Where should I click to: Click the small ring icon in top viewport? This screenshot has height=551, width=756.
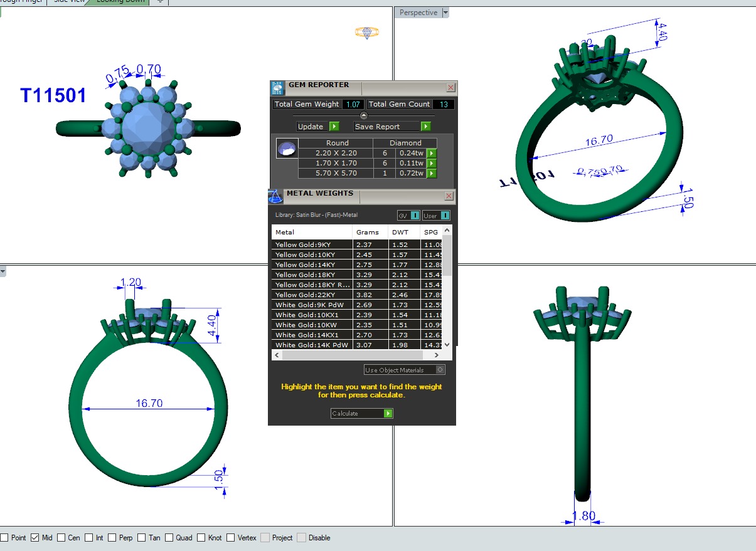click(x=366, y=33)
